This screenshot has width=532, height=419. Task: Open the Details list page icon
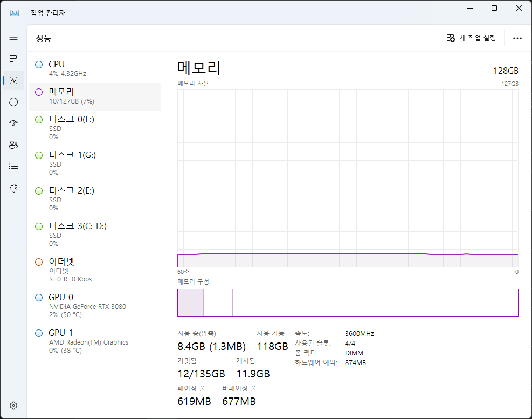click(13, 166)
